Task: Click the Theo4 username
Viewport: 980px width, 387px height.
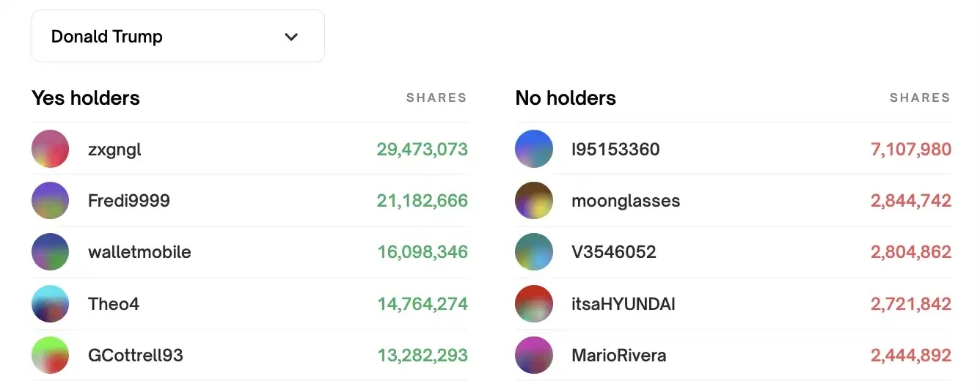Action: click(x=114, y=303)
